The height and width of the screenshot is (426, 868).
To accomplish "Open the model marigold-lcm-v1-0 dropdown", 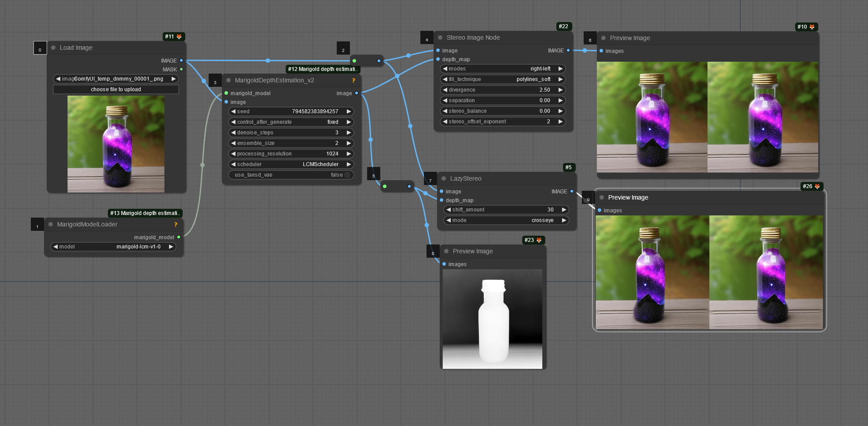I will [114, 247].
